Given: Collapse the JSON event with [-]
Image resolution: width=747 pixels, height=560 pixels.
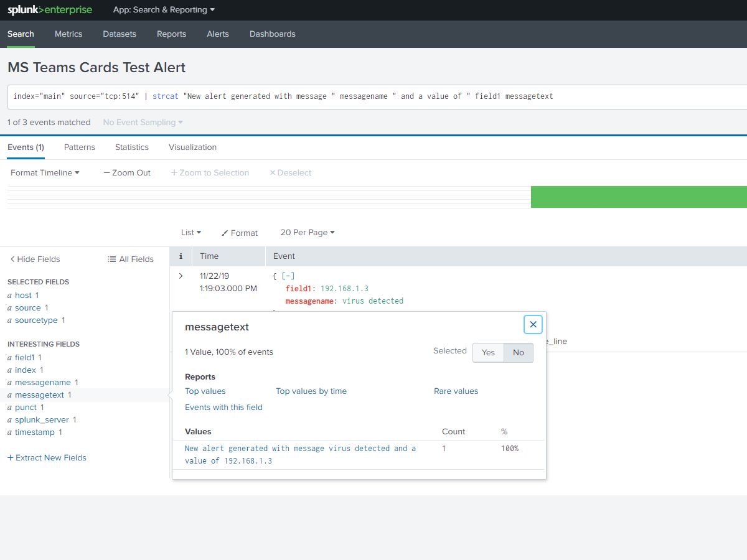Looking at the screenshot, I should 287,276.
